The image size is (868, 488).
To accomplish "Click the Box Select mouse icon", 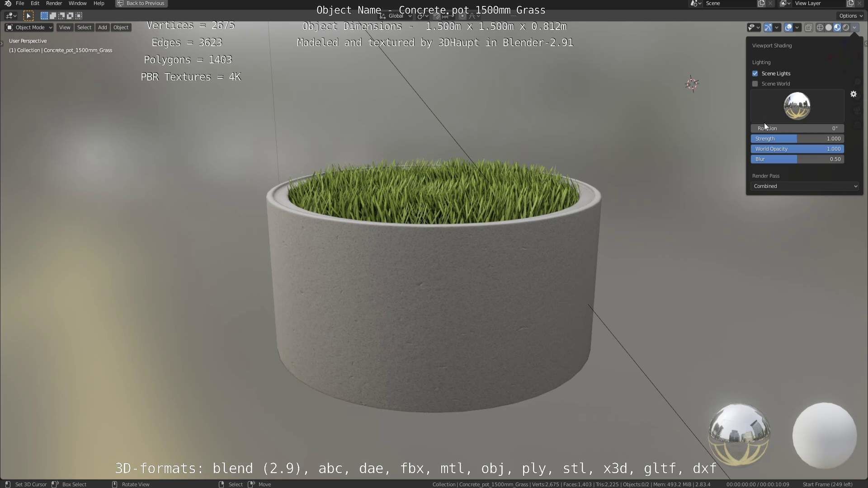I will pos(55,484).
